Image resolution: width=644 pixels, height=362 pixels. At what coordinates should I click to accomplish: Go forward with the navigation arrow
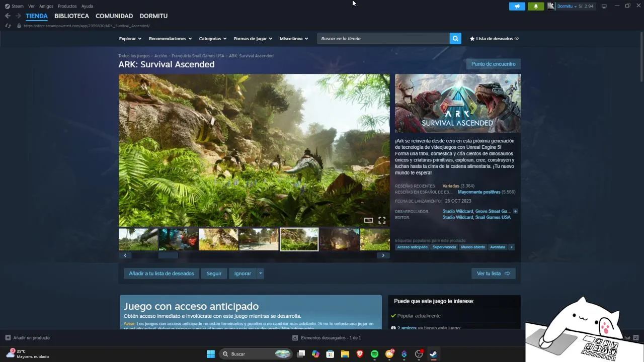coord(18,16)
